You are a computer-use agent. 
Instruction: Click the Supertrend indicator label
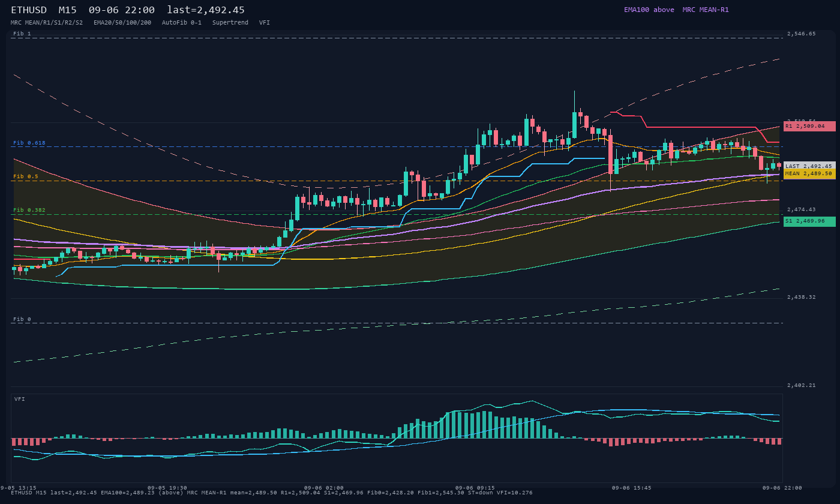[x=230, y=22]
